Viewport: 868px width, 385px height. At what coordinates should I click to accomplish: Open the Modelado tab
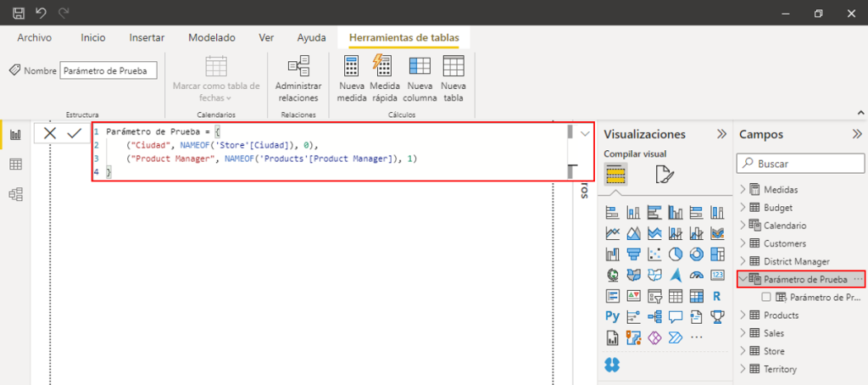coord(212,37)
